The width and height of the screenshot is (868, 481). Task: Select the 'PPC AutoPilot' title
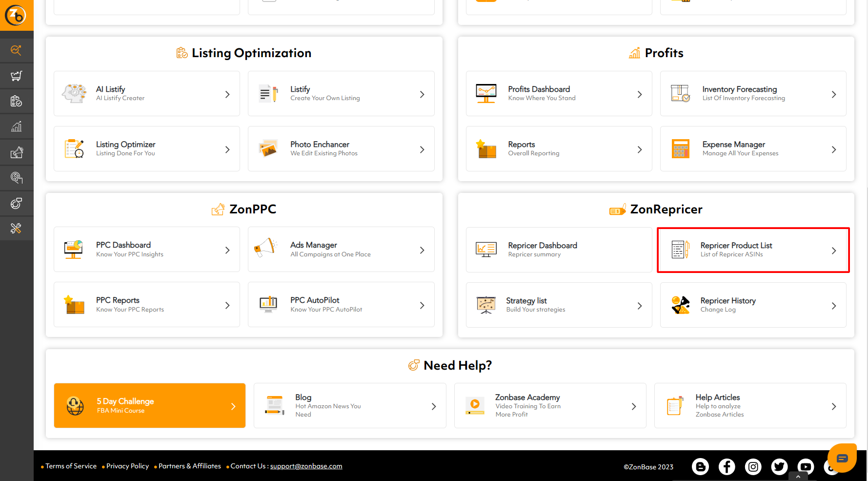click(315, 300)
